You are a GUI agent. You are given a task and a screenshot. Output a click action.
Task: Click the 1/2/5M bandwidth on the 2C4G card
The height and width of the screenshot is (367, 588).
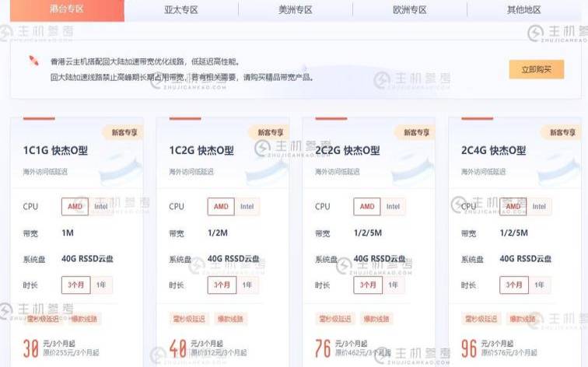tap(514, 232)
